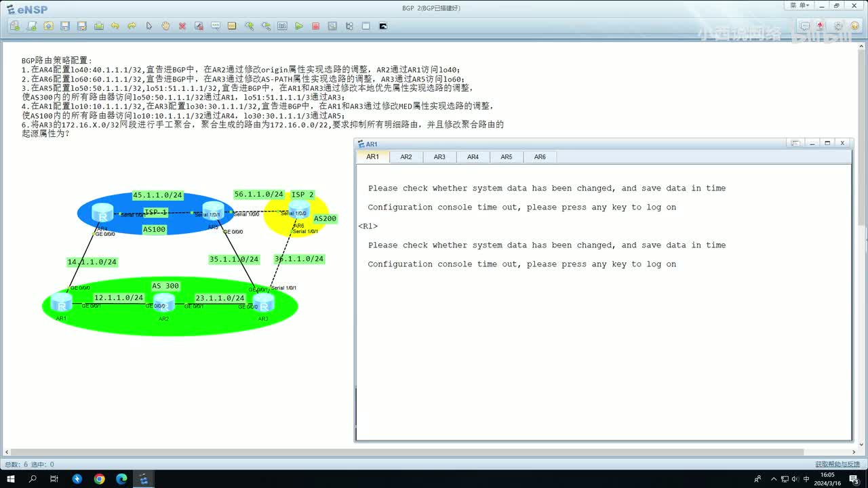Click the data capture toolbar icon
The image size is (868, 488).
(x=332, y=26)
